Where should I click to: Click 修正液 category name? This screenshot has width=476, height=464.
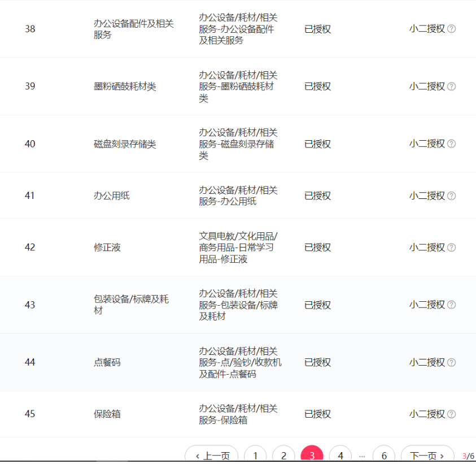click(x=107, y=248)
